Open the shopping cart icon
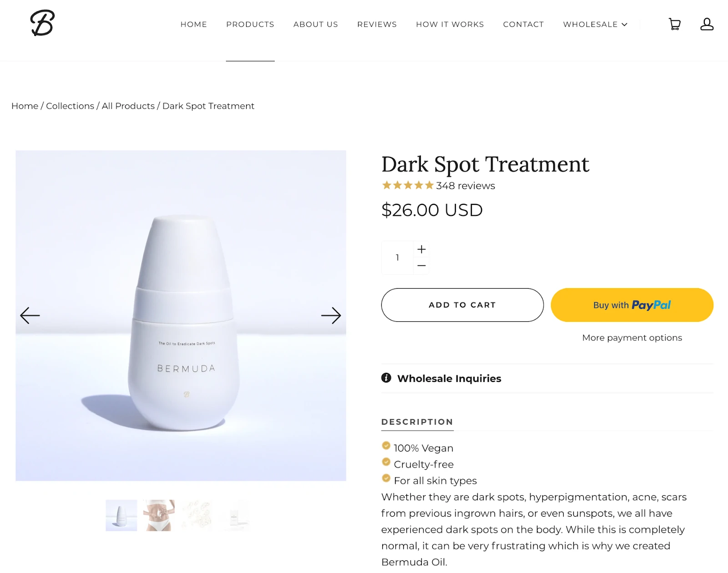This screenshot has width=728, height=573. click(x=674, y=24)
